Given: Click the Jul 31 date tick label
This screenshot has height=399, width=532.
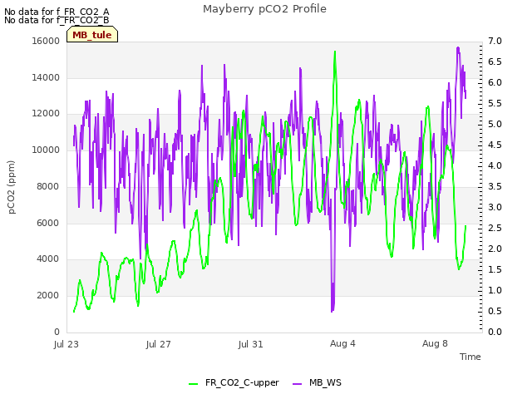Looking at the screenshot, I should click(x=250, y=344).
